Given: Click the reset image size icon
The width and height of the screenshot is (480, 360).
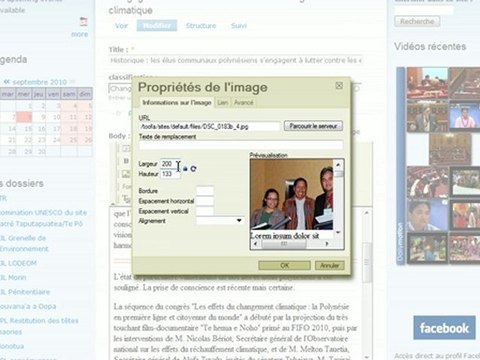Looking at the screenshot, I should click(193, 169).
